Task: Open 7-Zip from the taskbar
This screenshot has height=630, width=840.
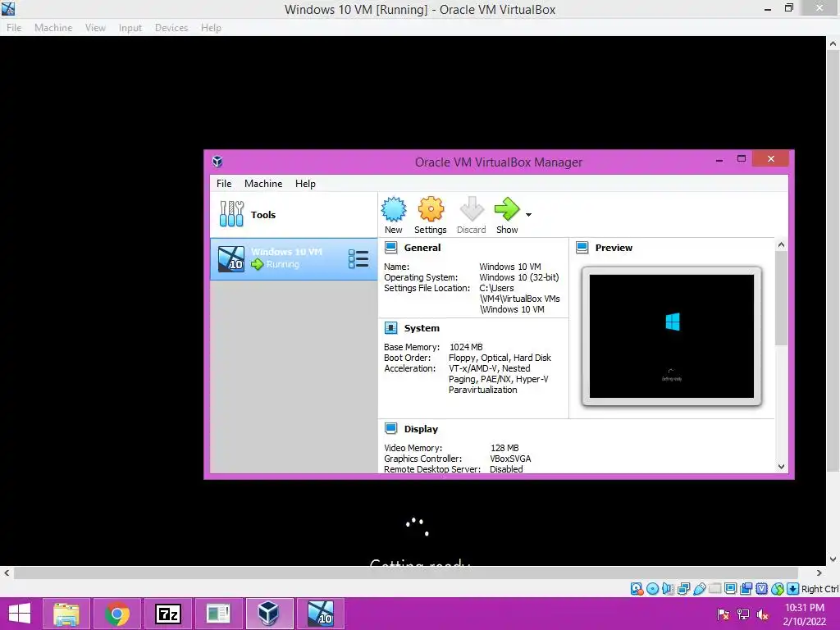Action: click(x=168, y=614)
